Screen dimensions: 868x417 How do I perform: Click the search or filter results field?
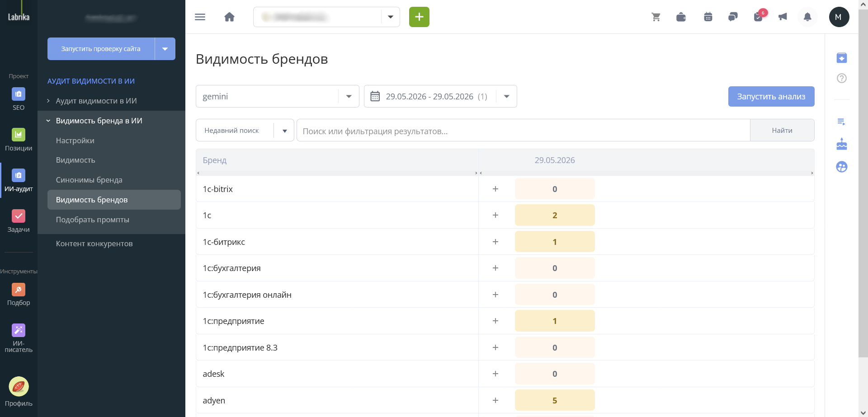pos(523,131)
